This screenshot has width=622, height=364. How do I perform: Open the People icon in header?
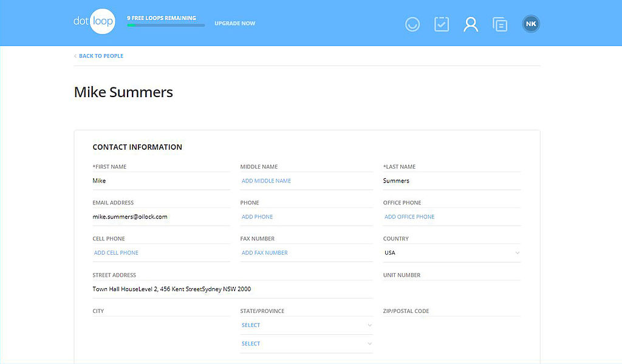pyautogui.click(x=471, y=24)
